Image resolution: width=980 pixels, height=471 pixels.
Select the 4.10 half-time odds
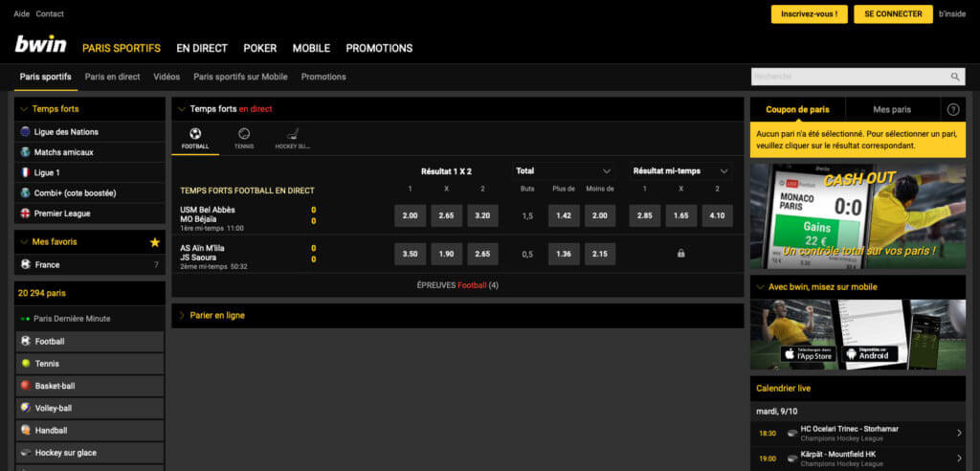click(717, 216)
